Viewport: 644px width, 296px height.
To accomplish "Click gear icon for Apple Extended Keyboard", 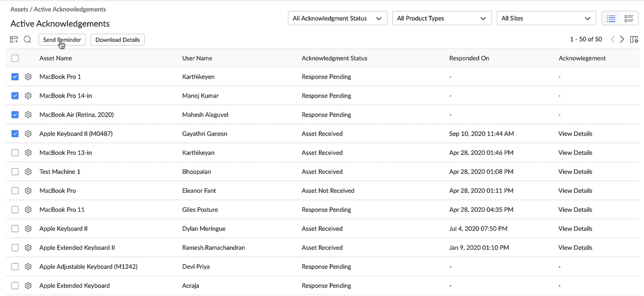I will 28,285.
